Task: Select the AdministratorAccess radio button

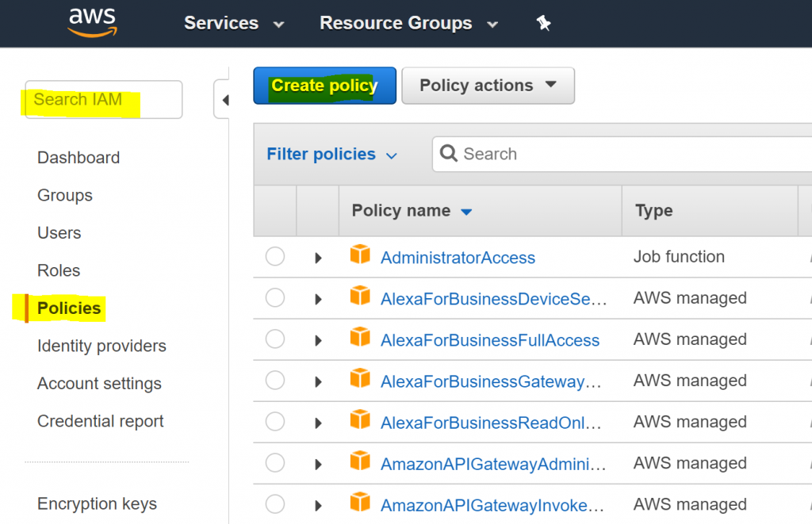Action: tap(275, 256)
